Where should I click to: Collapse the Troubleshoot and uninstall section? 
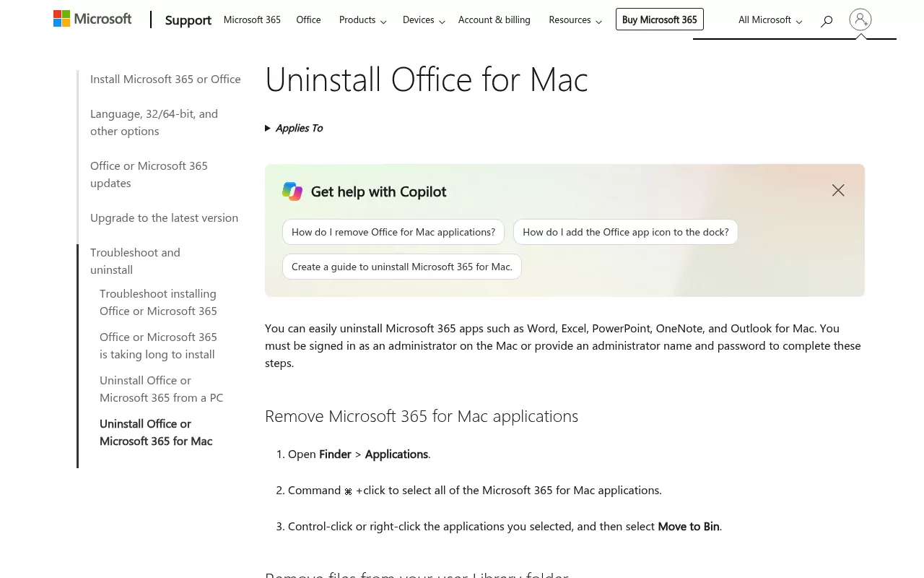point(135,262)
